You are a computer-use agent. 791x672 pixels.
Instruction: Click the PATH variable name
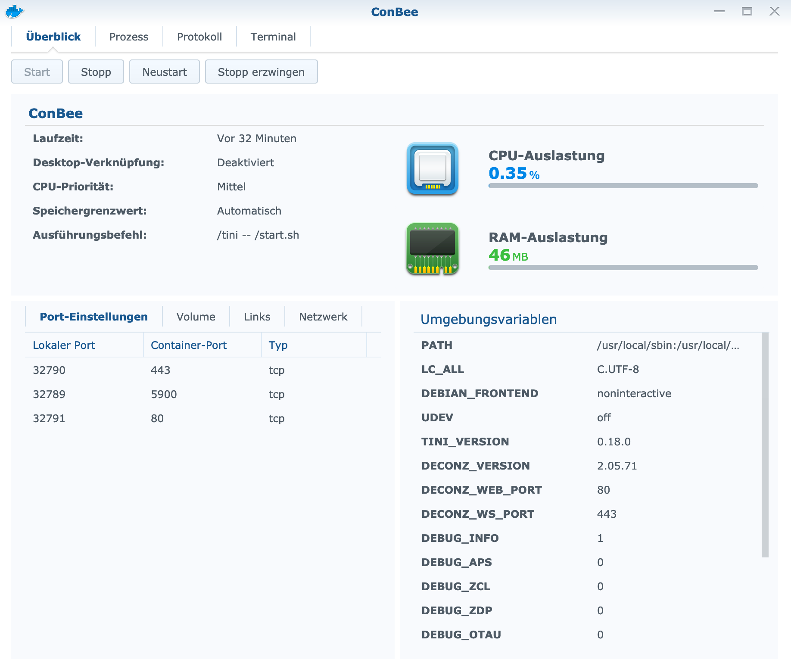(437, 345)
